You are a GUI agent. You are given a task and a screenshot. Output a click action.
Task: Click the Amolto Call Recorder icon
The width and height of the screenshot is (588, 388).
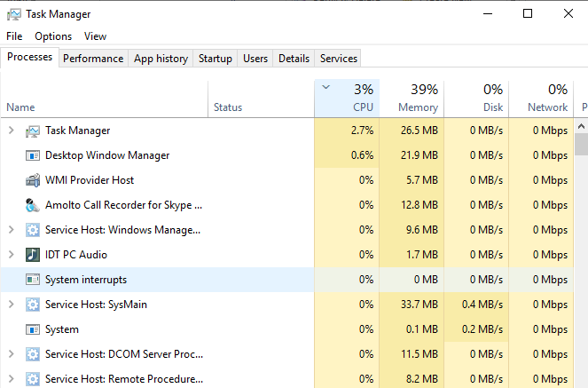(x=33, y=205)
